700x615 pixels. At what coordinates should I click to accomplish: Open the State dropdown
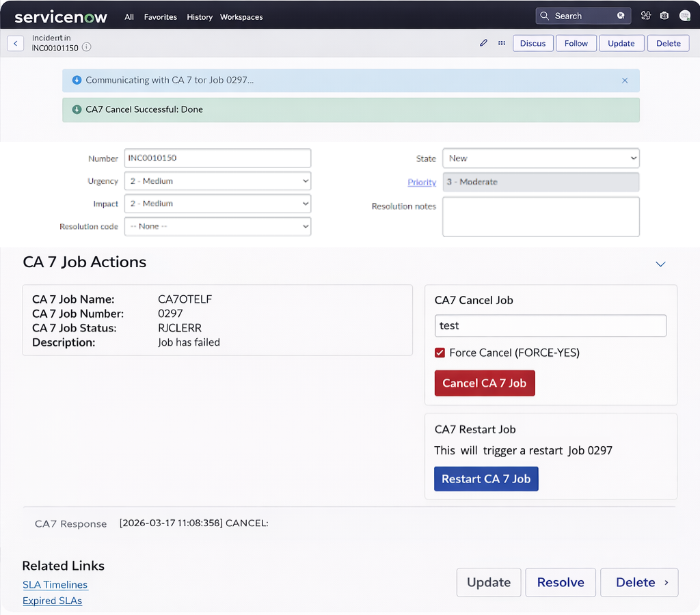click(541, 159)
